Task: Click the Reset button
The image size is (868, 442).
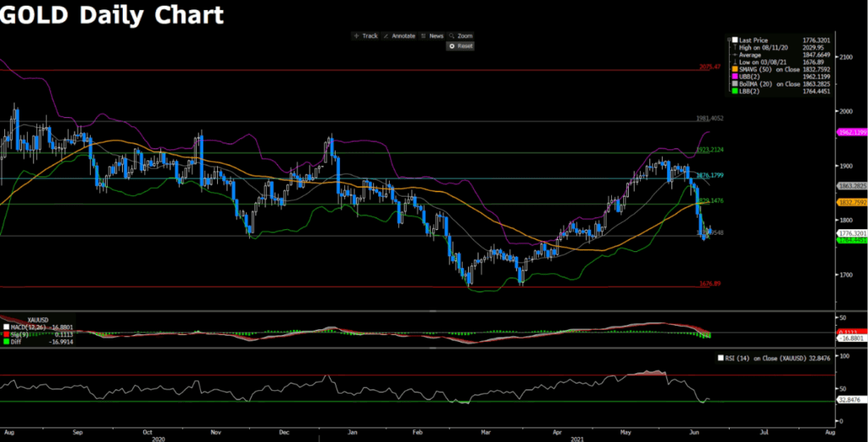Action: (460, 46)
